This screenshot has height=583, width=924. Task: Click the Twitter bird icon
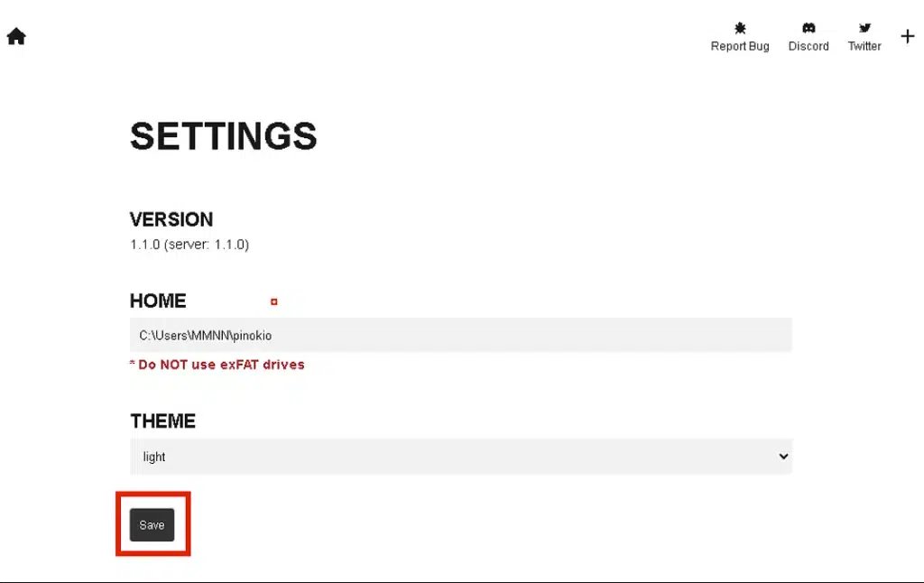(x=864, y=28)
